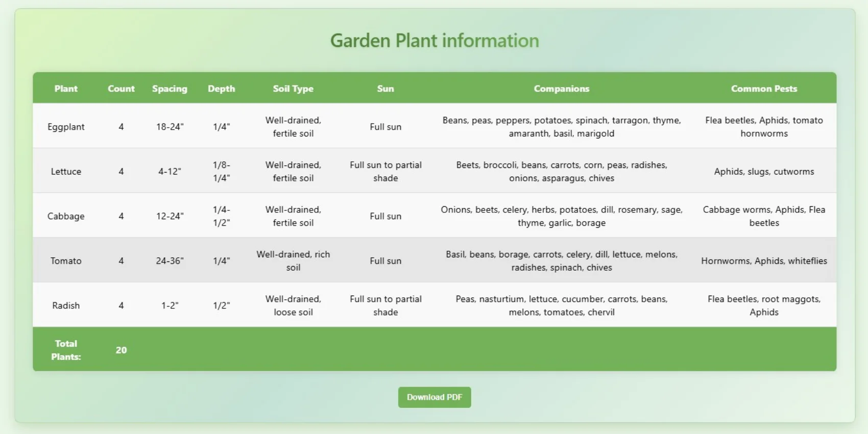This screenshot has height=434, width=868.
Task: Click 'Well-drained, loose soil' cell for Radish
Action: pos(293,305)
